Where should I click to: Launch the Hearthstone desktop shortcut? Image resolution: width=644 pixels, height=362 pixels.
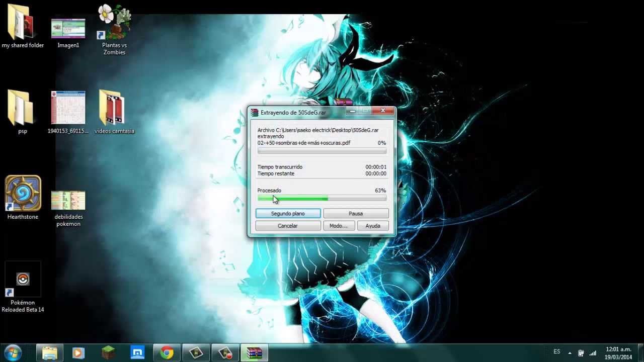click(23, 198)
